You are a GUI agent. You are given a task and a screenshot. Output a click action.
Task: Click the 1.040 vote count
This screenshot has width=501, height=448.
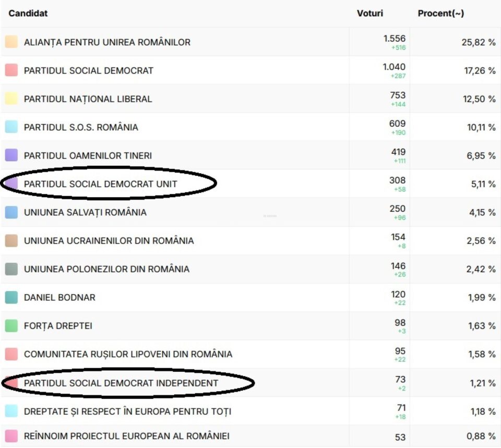(394, 67)
